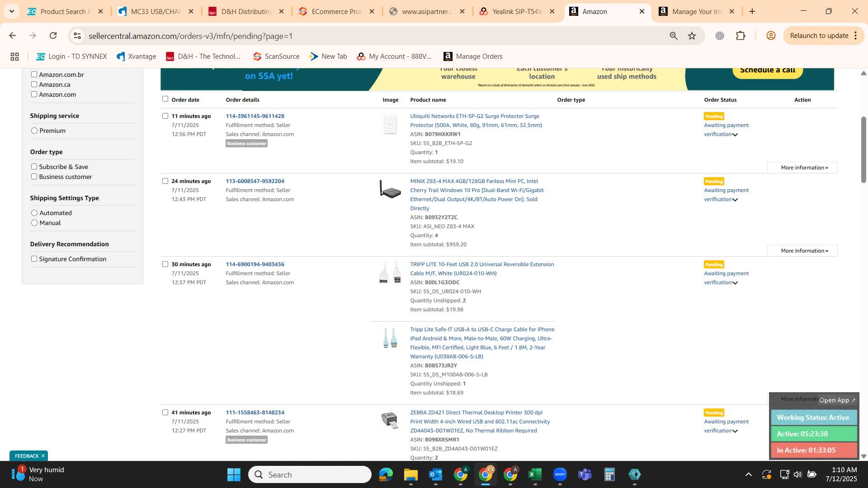Image resolution: width=868 pixels, height=488 pixels.
Task: Select Premium shipping service radio
Action: coord(34,131)
